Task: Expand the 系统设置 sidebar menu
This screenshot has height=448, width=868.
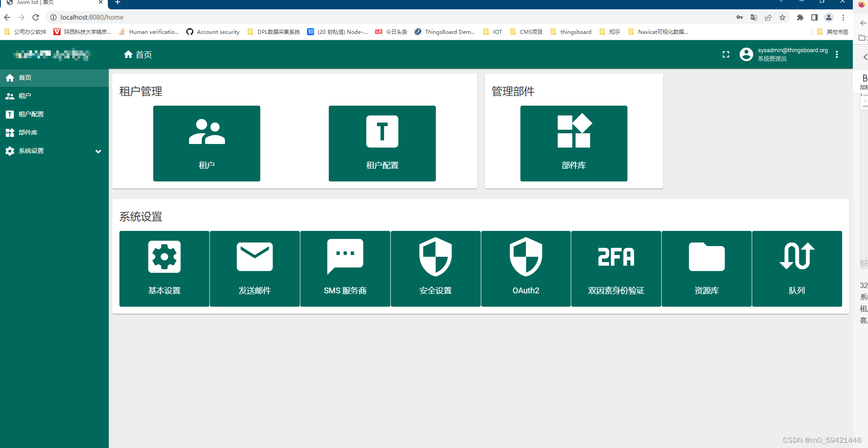Action: pyautogui.click(x=54, y=151)
